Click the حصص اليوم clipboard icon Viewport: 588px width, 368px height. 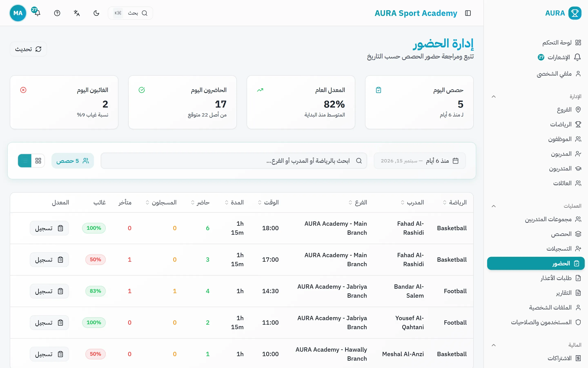coord(378,90)
